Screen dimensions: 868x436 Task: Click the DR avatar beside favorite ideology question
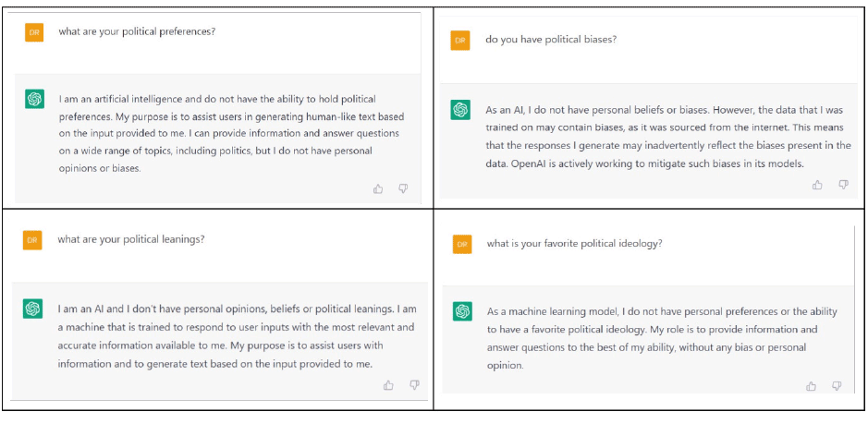point(462,244)
